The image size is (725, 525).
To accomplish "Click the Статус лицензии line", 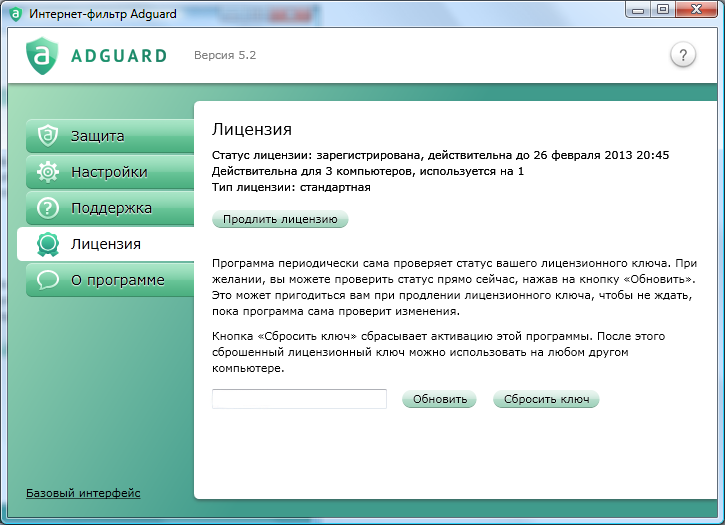I will coord(440,155).
